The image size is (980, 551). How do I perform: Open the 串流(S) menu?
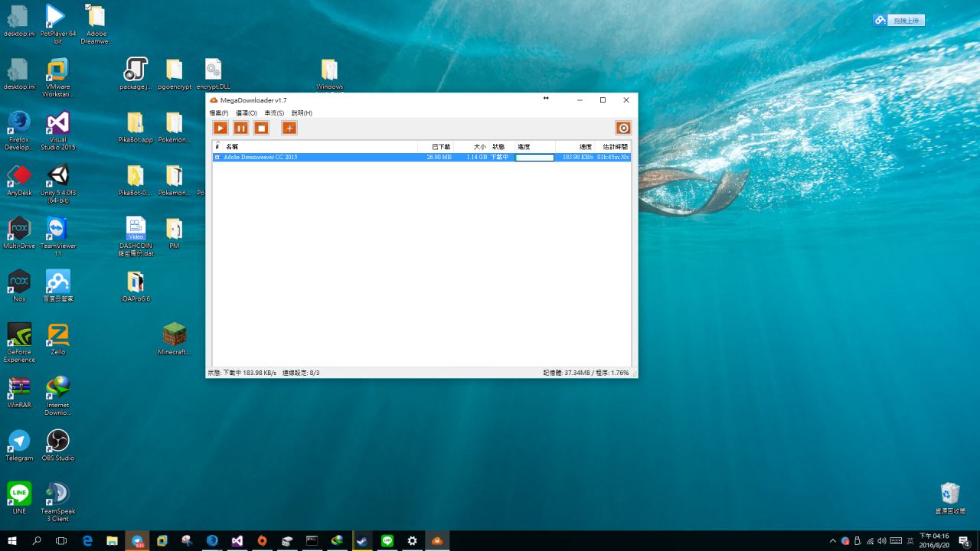pos(274,113)
